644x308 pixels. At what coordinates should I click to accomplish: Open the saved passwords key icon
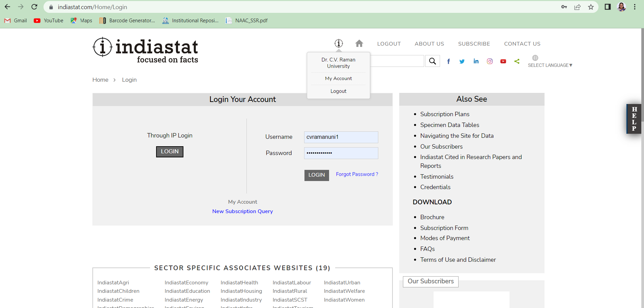[x=564, y=7]
